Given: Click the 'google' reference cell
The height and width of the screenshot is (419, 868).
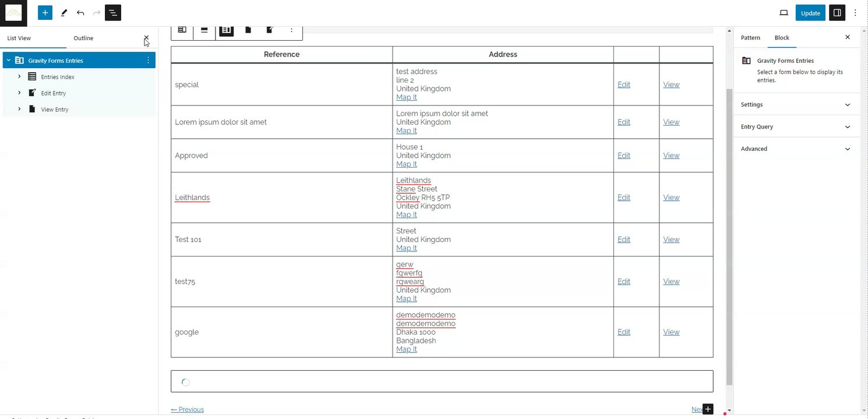Looking at the screenshot, I should coord(281,332).
